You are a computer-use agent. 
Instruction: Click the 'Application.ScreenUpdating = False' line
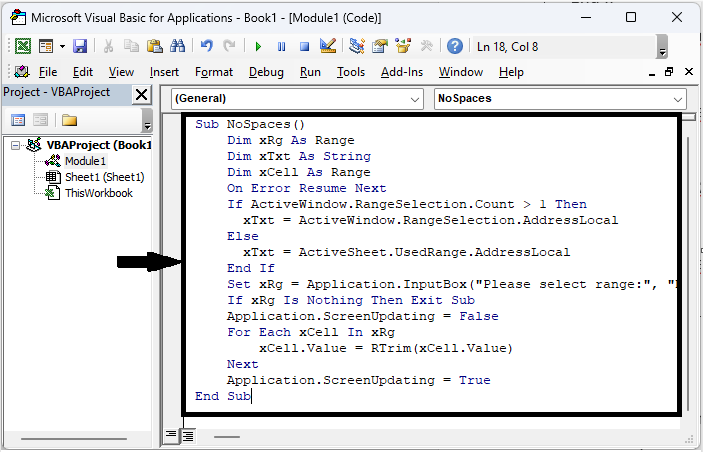(x=363, y=317)
